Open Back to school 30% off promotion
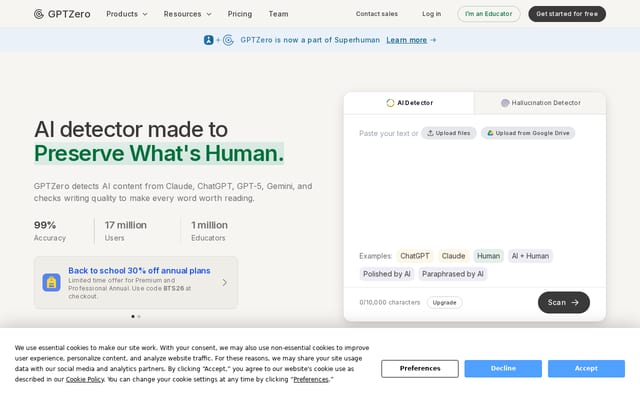Screen dimensions: 640x400 pyautogui.click(x=136, y=282)
